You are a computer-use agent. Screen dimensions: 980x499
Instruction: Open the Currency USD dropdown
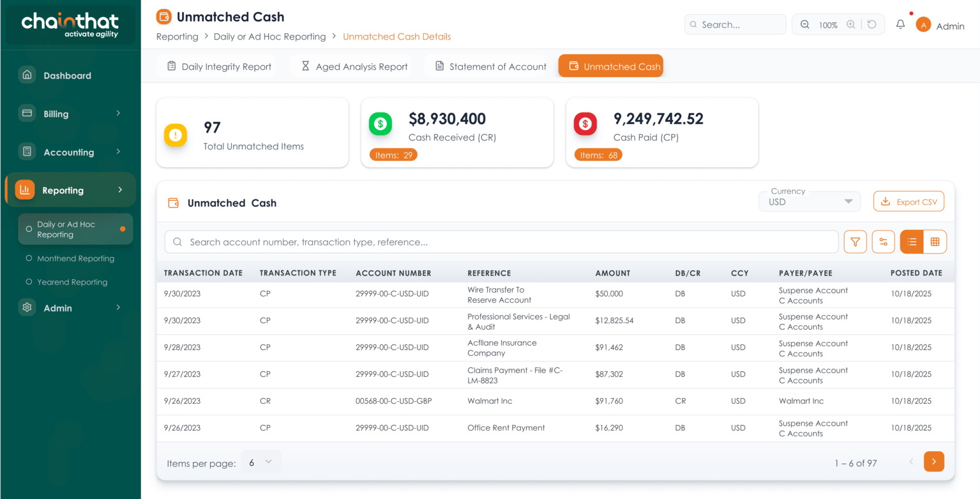[x=810, y=201]
